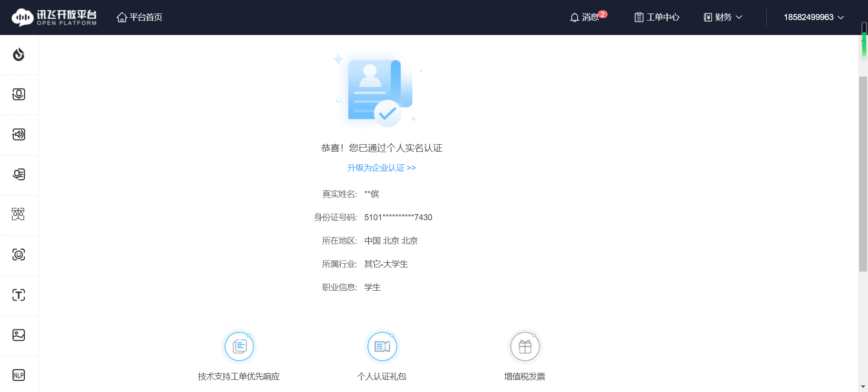Click the red badge showing 2 messages
The height and width of the screenshot is (392, 868).
coord(603,14)
